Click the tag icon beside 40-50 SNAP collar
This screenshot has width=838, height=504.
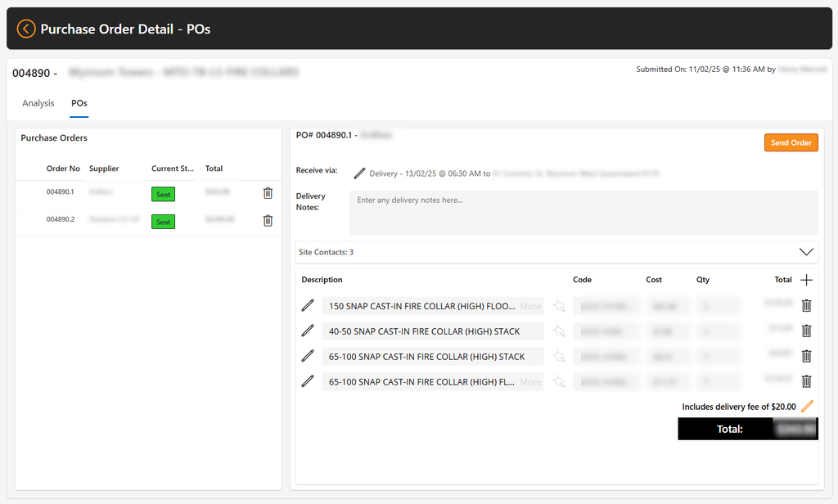coord(558,331)
